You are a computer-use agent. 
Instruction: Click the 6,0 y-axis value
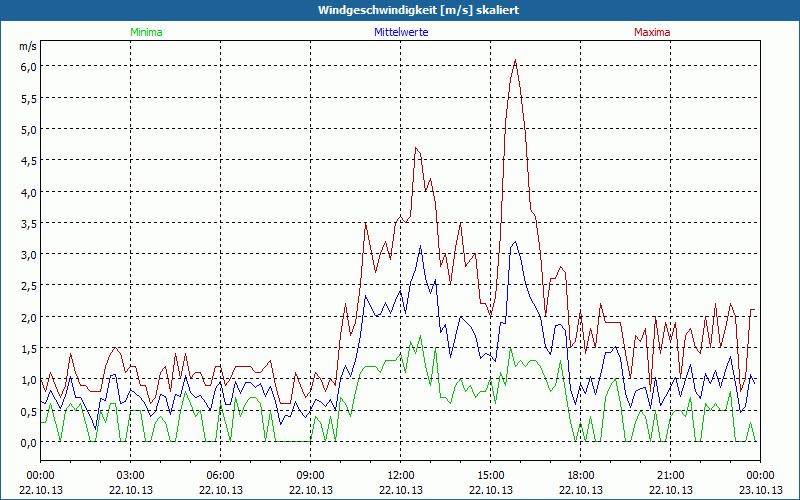tap(29, 67)
